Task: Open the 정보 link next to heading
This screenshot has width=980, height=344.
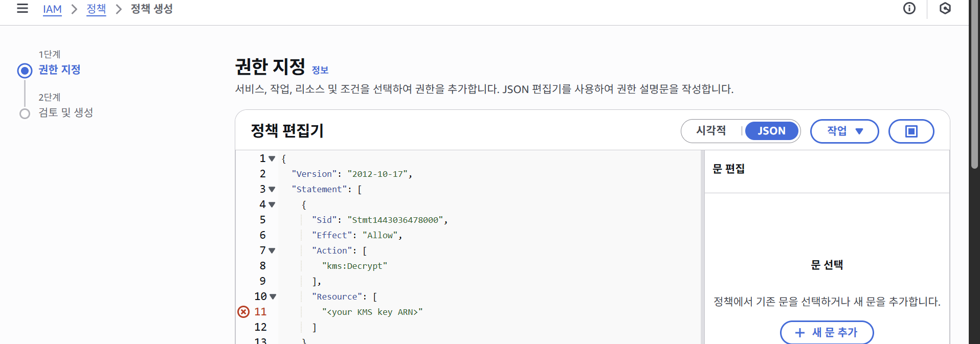Action: pos(320,70)
